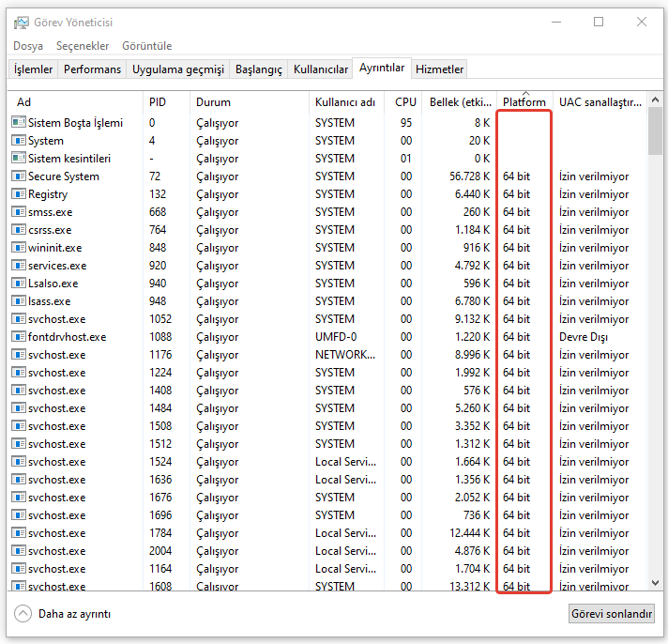This screenshot has width=668, height=644.
Task: Click the fontdrvhost.exe process icon
Action: (x=18, y=337)
